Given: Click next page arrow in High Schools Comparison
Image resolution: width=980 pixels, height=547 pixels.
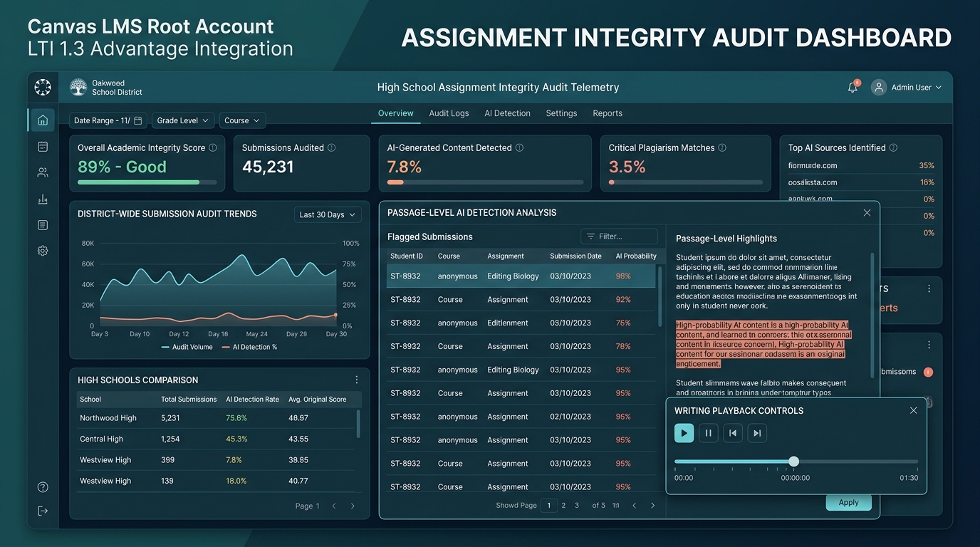Looking at the screenshot, I should [x=353, y=506].
